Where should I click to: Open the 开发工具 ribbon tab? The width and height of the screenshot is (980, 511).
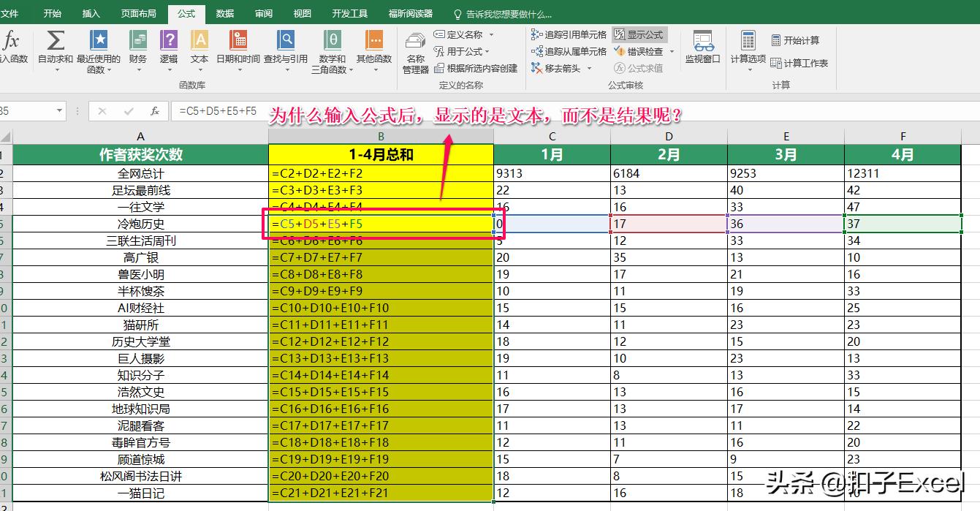(x=350, y=12)
